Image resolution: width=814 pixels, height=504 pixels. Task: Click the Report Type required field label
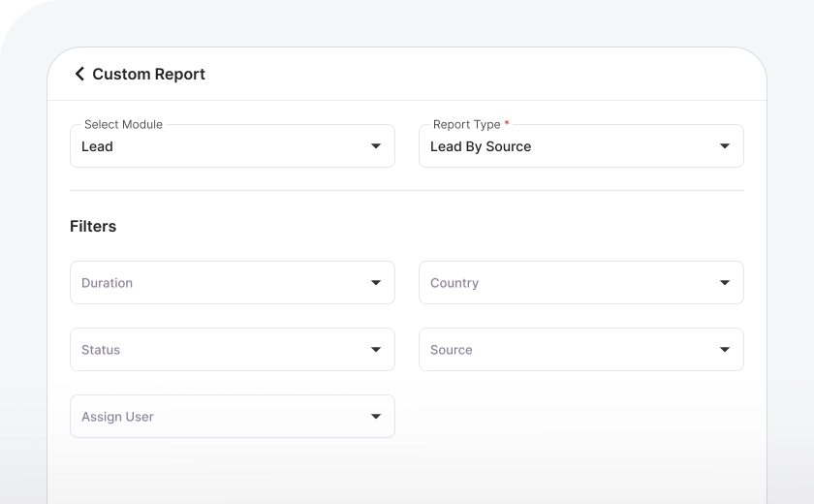click(x=467, y=124)
